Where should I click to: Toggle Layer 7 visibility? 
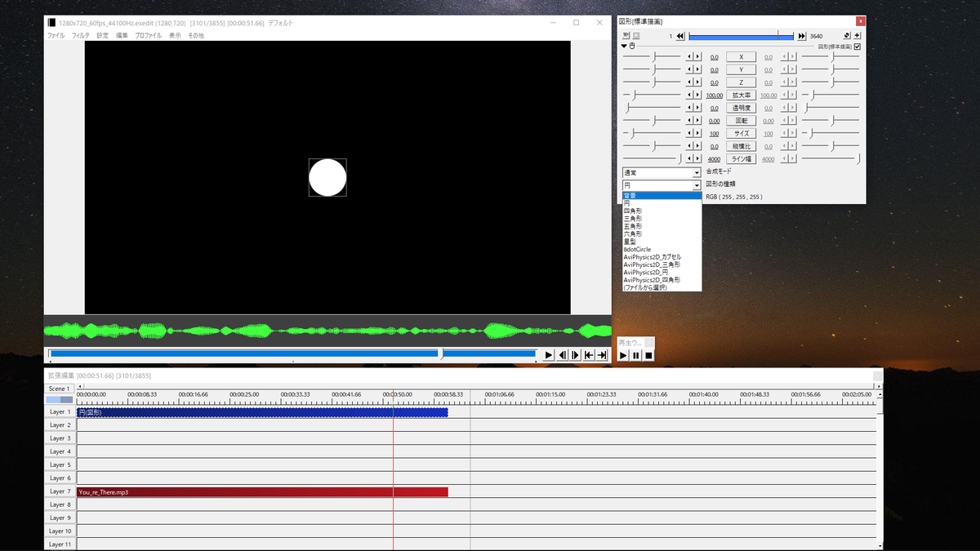(x=60, y=491)
